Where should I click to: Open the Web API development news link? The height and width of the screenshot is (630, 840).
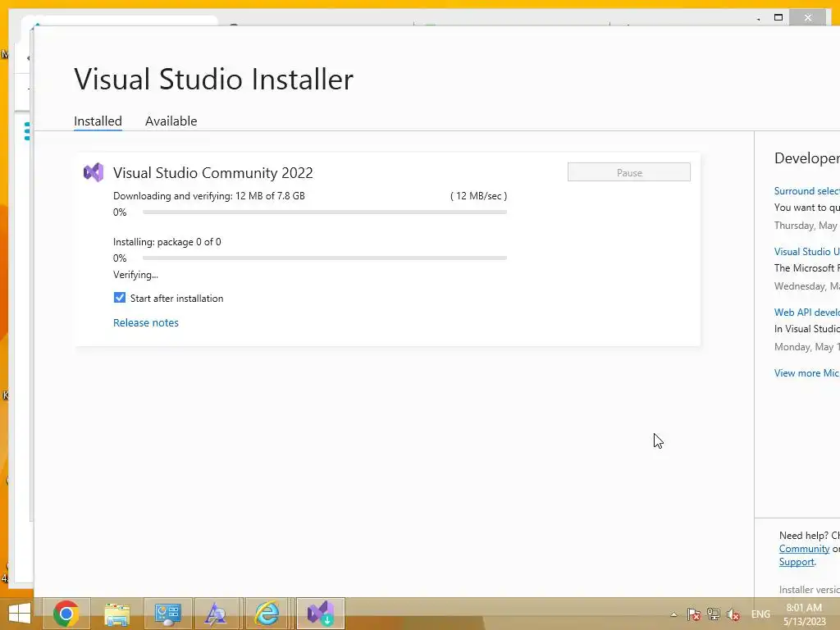[x=807, y=313]
